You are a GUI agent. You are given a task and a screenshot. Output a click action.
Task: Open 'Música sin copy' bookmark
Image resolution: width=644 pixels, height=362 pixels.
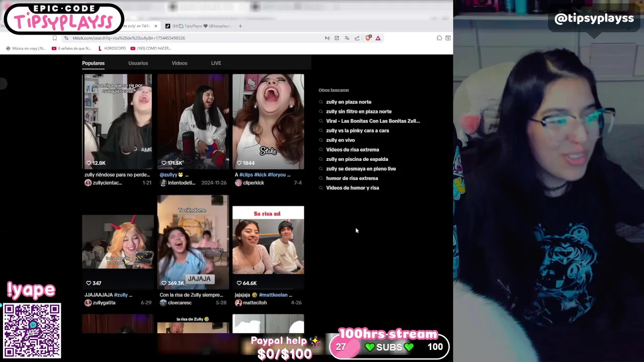click(x=26, y=48)
